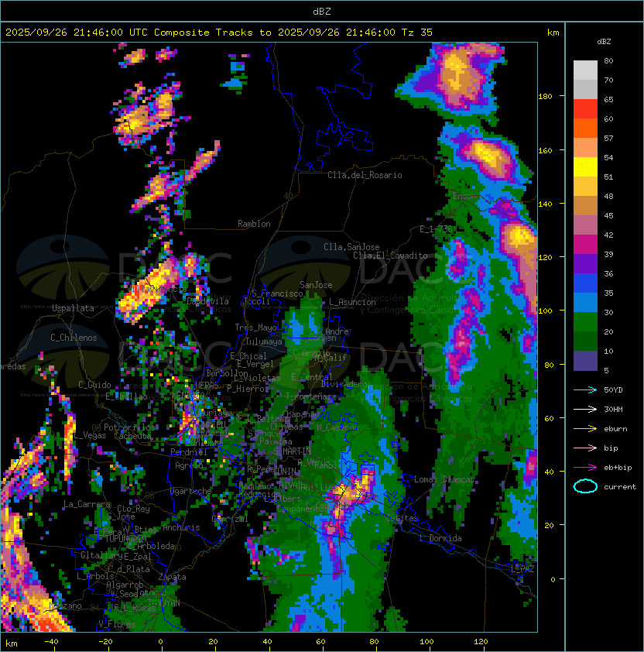
Task: Click the 'Carrizal' place label
Action: pos(230,519)
